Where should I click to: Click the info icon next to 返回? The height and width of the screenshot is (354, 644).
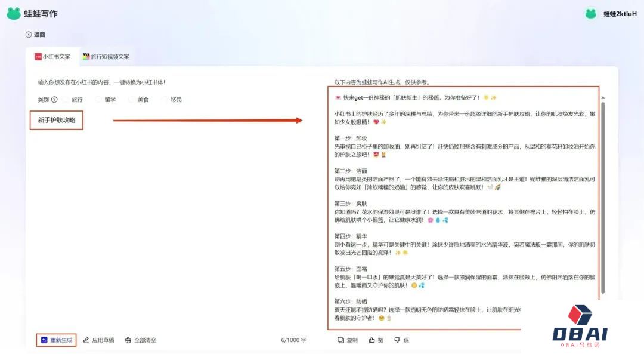29,35
